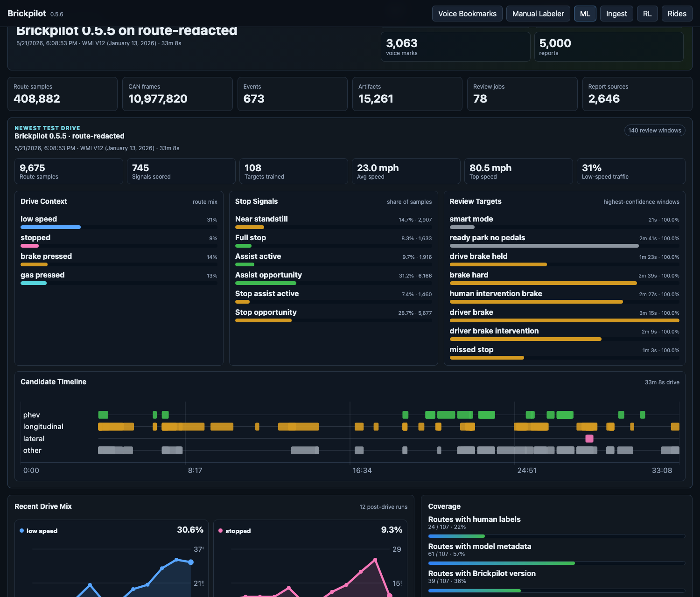Click the first gray other timeline marker
The image size is (700, 597).
click(x=115, y=450)
